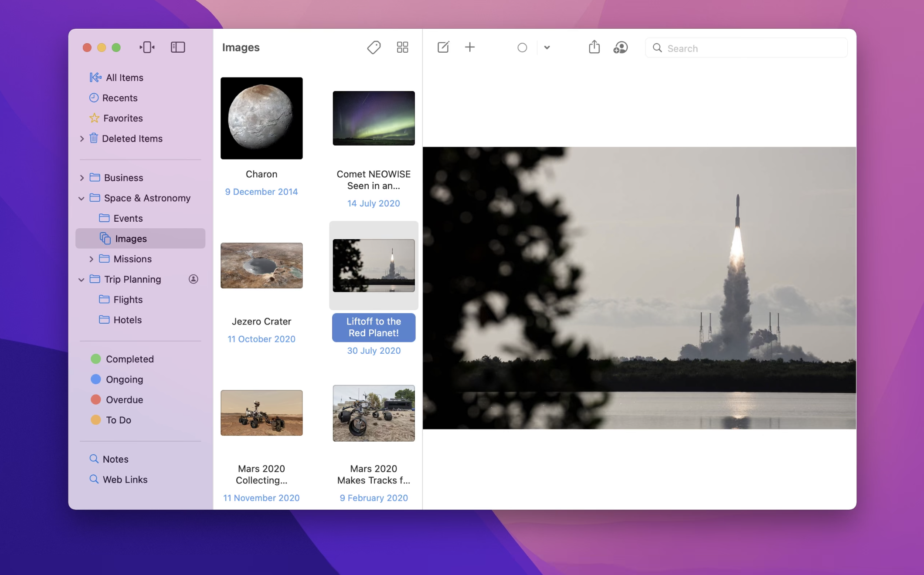Open the status dropdown chevron in toolbar

pyautogui.click(x=547, y=47)
